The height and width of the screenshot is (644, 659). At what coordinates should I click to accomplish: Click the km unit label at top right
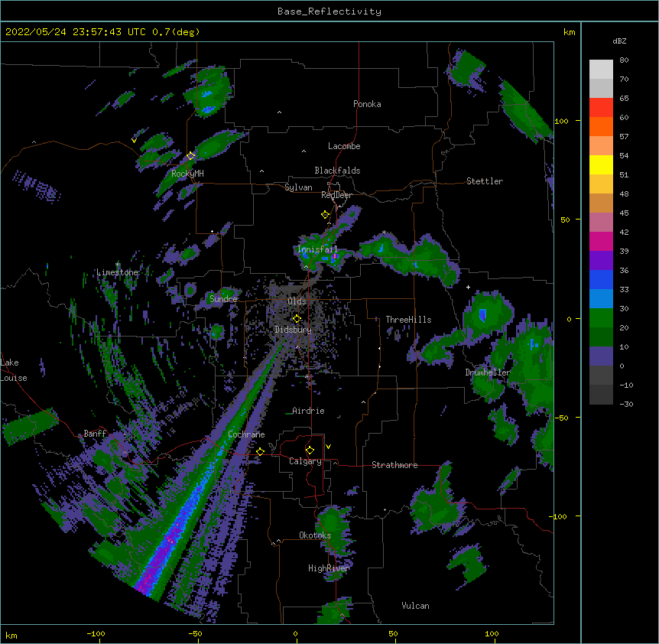click(x=569, y=32)
